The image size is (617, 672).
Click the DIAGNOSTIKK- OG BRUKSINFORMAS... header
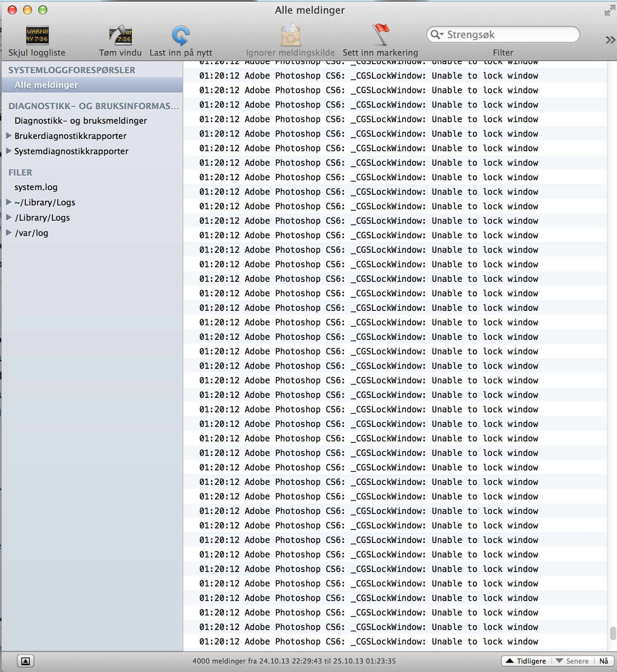(94, 106)
